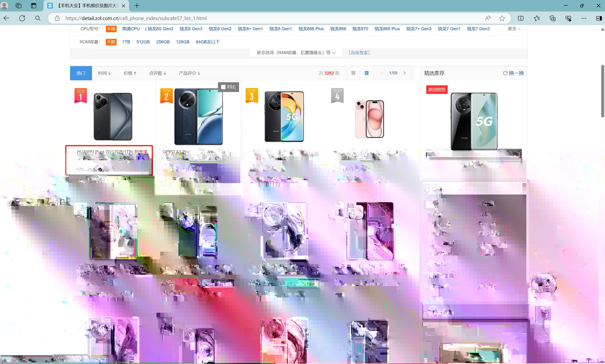Open the workspaces icon
Viewport: 605px width, 364px height.
coord(19,5)
